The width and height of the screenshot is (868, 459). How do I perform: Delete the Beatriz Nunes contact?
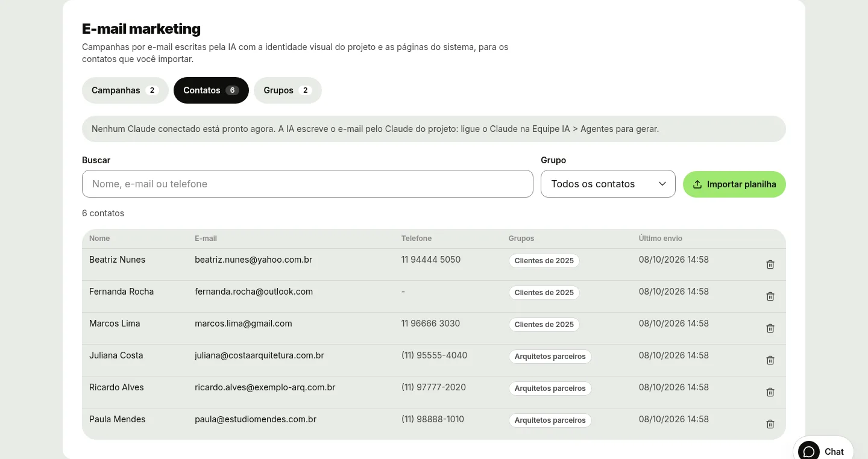pos(770,264)
